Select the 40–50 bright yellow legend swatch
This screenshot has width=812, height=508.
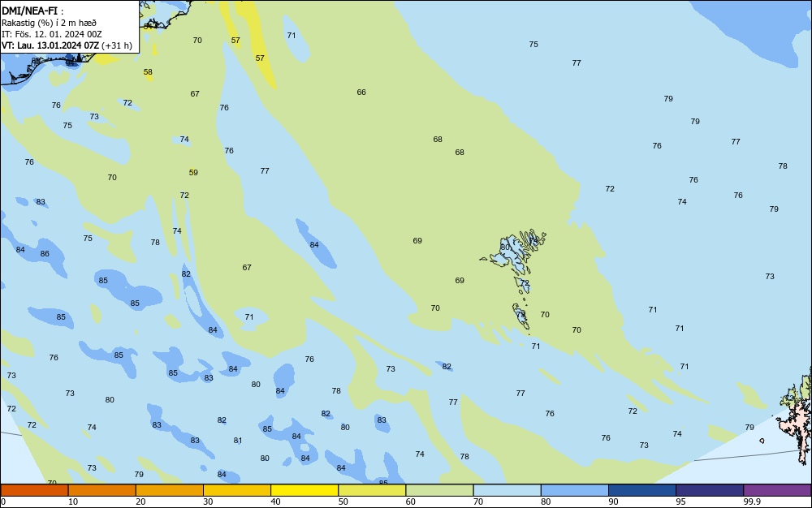tap(304, 490)
